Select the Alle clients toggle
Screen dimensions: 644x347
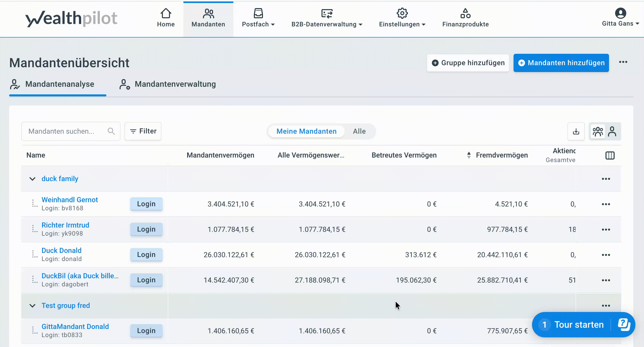tap(359, 131)
